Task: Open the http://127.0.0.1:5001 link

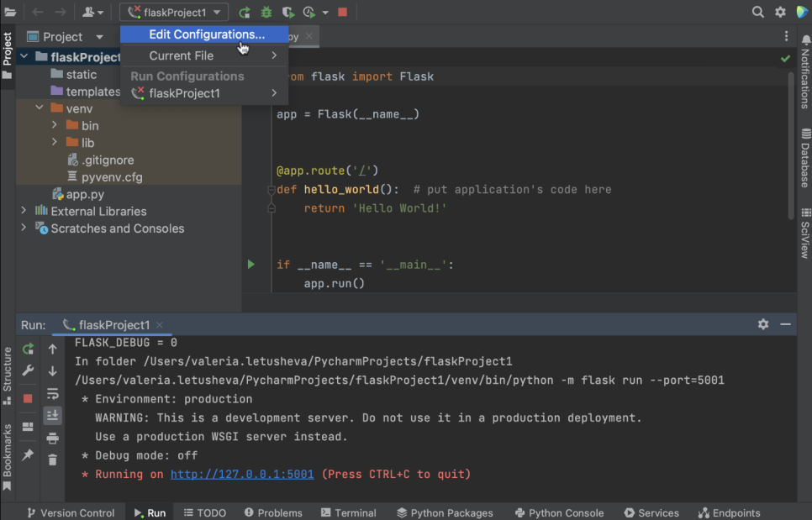Action: [x=242, y=474]
